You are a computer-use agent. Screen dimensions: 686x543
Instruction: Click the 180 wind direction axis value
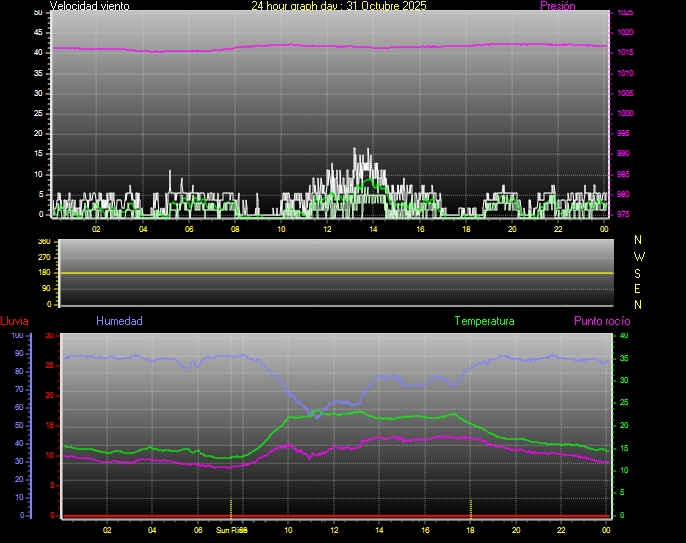point(43,273)
